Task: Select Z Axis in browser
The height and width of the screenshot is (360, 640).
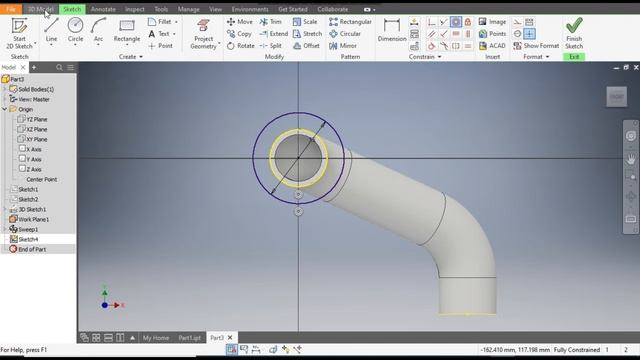Action: (x=30, y=169)
